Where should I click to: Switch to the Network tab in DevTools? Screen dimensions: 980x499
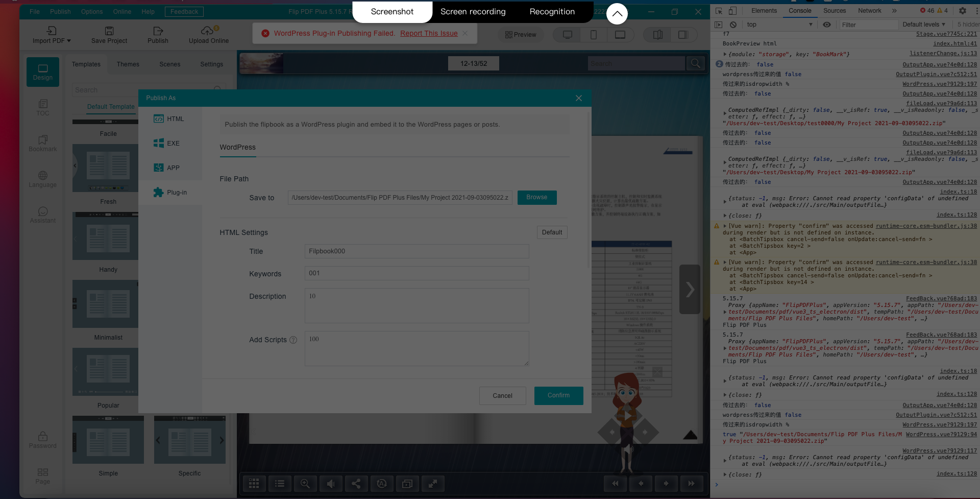(869, 11)
